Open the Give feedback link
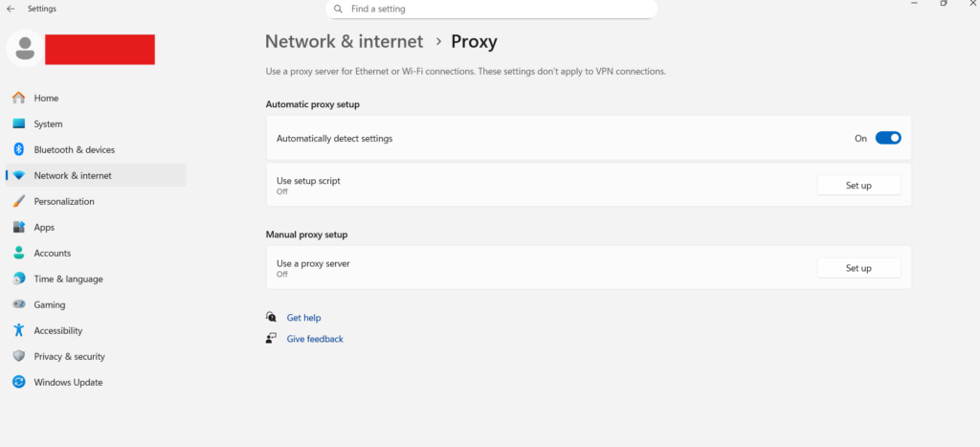This screenshot has height=447, width=980. [315, 339]
